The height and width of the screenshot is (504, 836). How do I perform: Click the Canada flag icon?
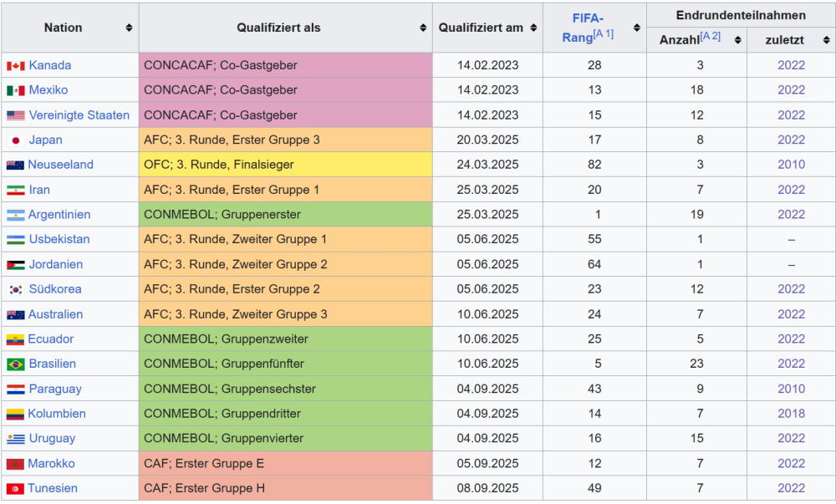click(x=15, y=65)
